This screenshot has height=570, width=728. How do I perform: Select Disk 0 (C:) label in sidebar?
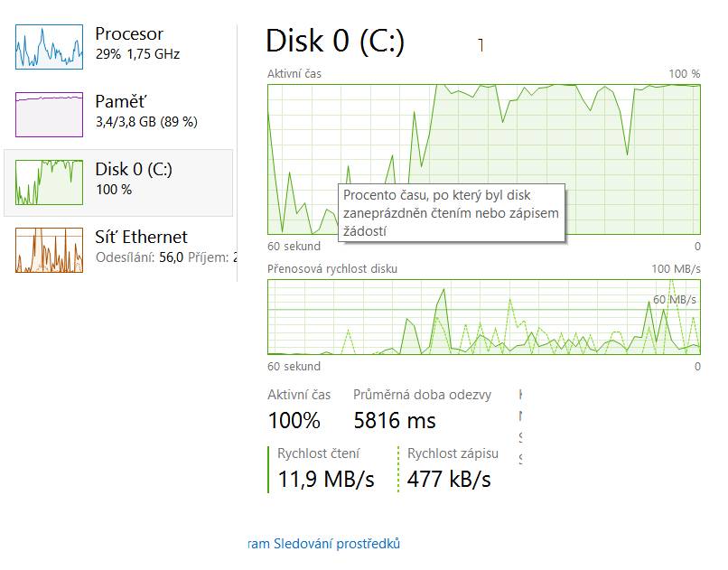(x=134, y=170)
